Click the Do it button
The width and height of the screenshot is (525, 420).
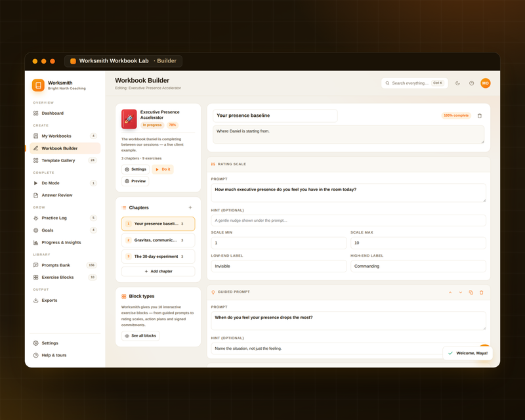click(x=163, y=169)
